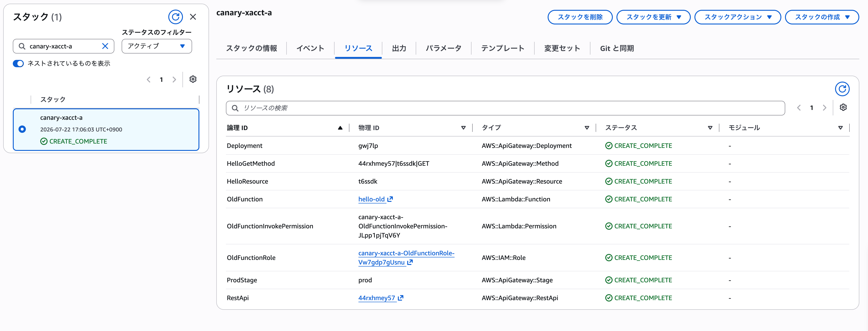Click the stack's CREATE_COMPLETE status in sidebar
This screenshot has width=868, height=331.
coord(73,141)
